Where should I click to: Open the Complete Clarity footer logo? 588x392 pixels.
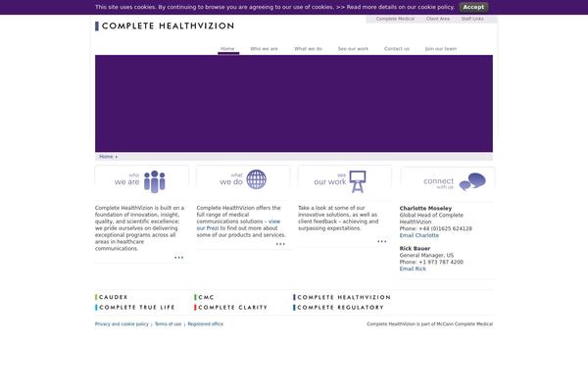[230, 307]
